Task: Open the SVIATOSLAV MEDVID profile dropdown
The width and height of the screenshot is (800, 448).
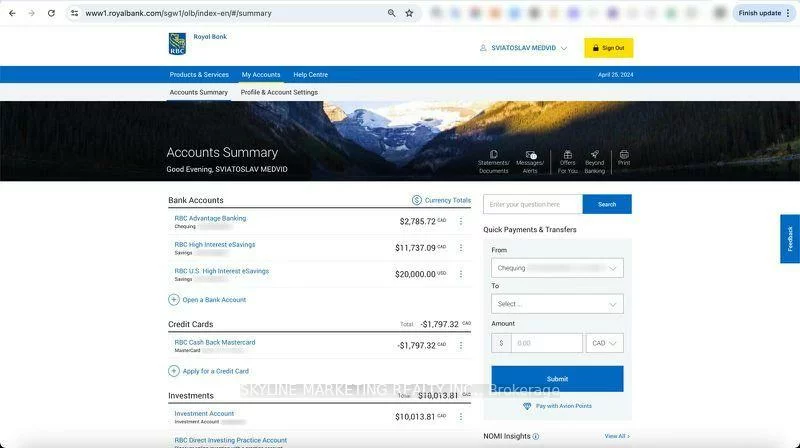Action: pyautogui.click(x=523, y=48)
